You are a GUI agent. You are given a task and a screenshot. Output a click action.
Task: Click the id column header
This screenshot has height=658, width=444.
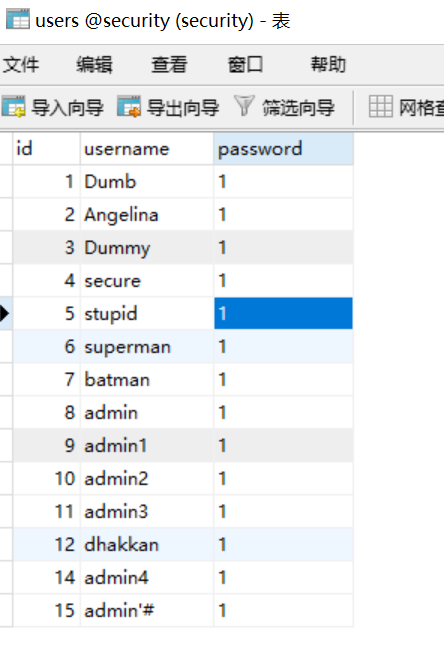tap(46, 149)
